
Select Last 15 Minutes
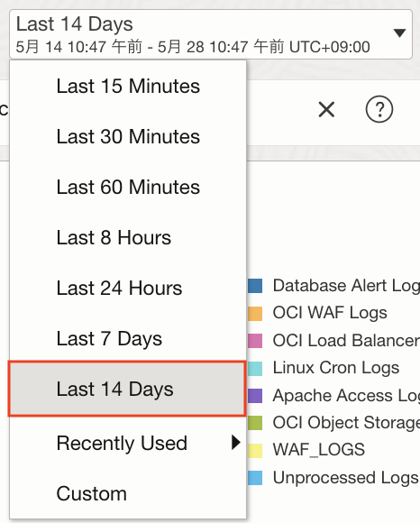pyautogui.click(x=128, y=86)
